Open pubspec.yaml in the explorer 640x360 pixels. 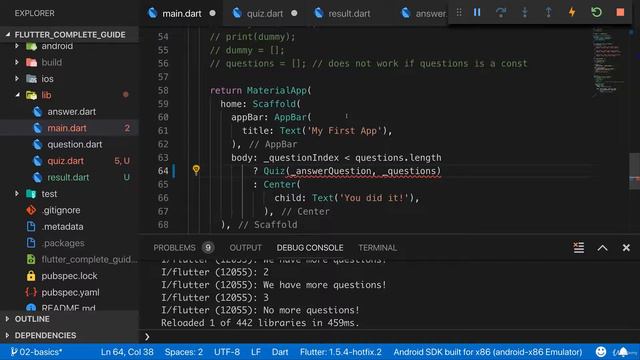coord(69,292)
